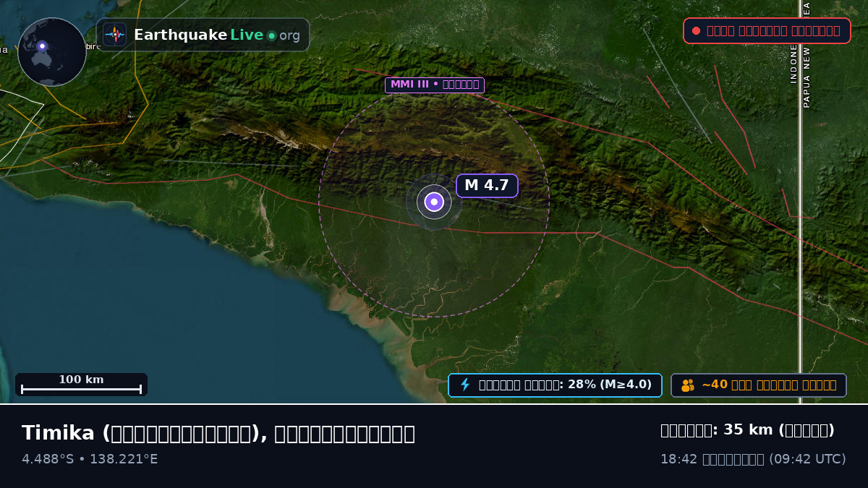Click the orange people icon beside ~40
Screen dimensions: 868x488
(x=688, y=385)
